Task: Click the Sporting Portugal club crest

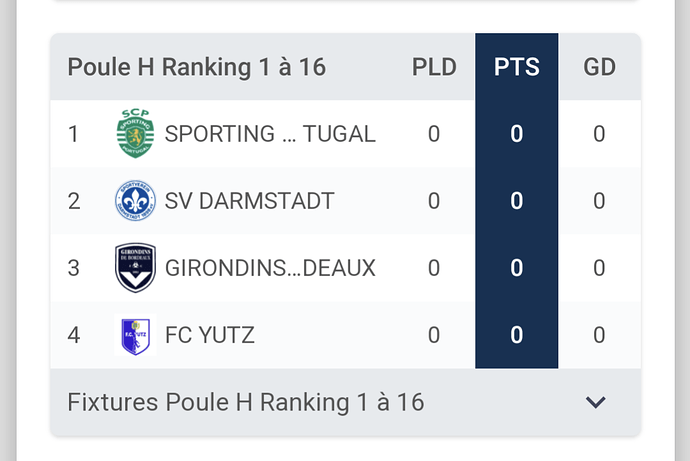Action: 135,134
